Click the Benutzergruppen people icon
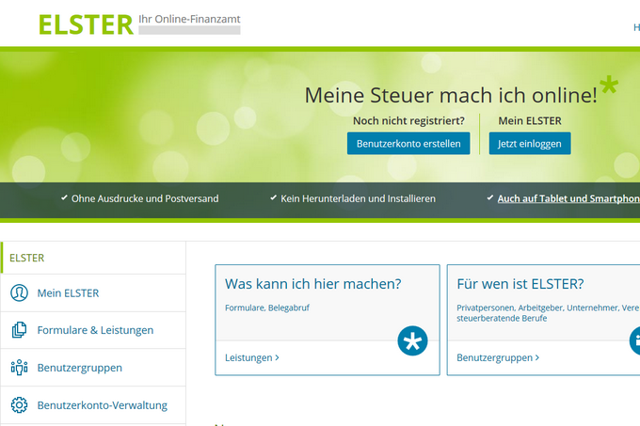 (19, 367)
